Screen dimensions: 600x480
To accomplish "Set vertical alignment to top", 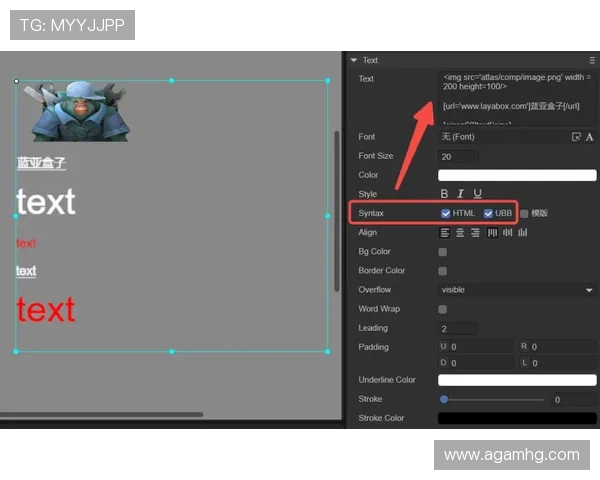I will [492, 233].
